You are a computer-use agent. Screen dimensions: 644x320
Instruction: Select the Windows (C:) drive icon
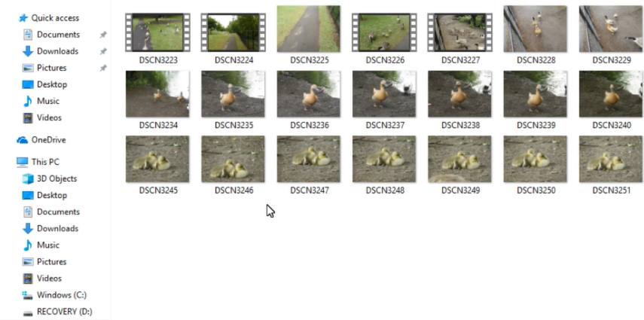(x=28, y=295)
